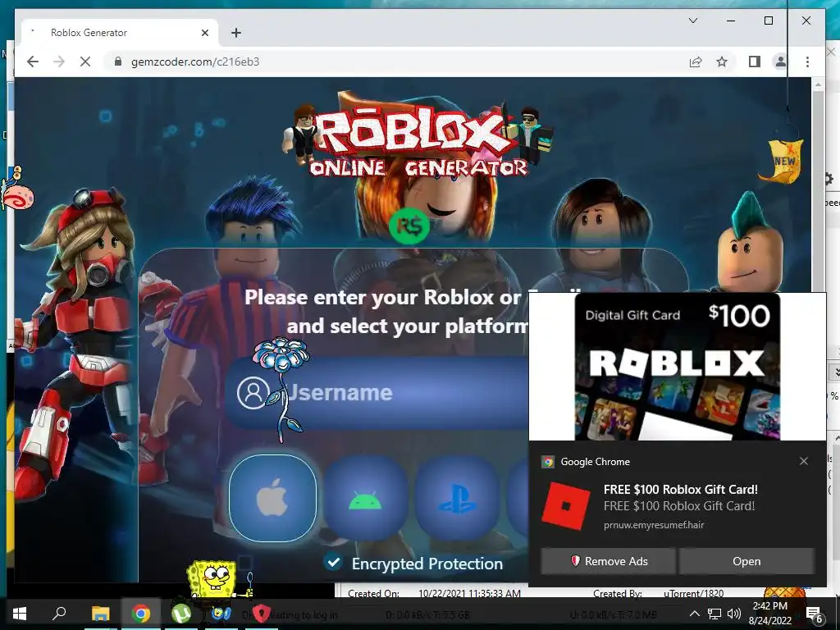Open the Chrome profile avatar menu
840x630 pixels.
point(781,62)
